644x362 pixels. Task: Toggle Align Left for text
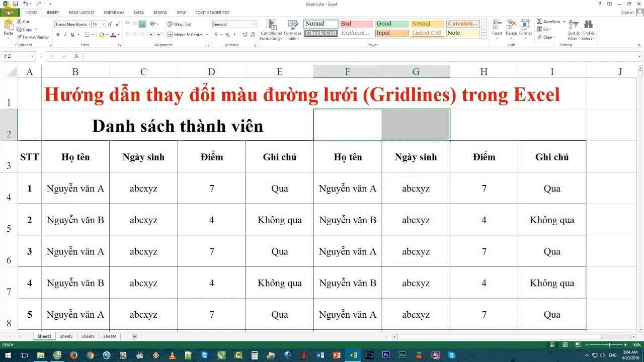127,35
